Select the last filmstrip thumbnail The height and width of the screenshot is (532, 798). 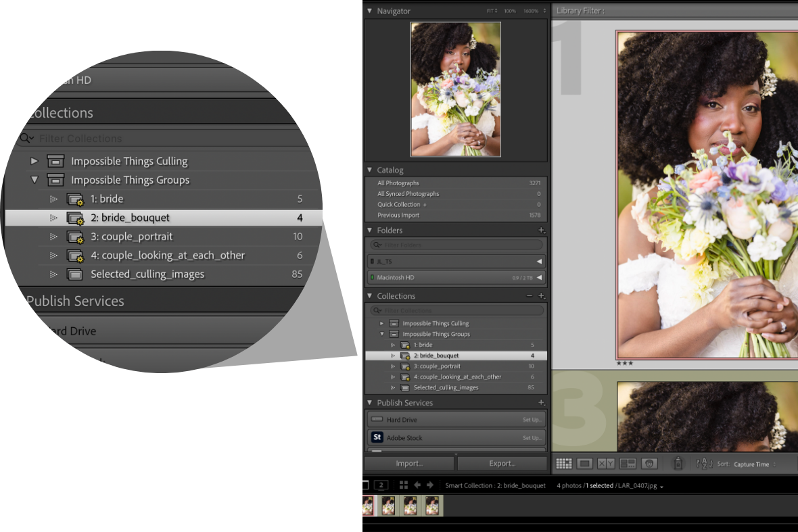(432, 506)
